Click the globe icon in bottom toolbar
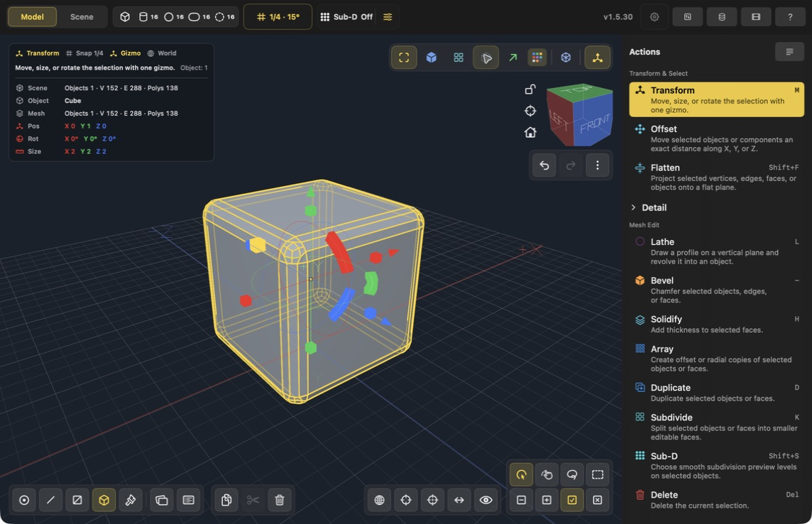This screenshot has height=524, width=812. tap(380, 500)
